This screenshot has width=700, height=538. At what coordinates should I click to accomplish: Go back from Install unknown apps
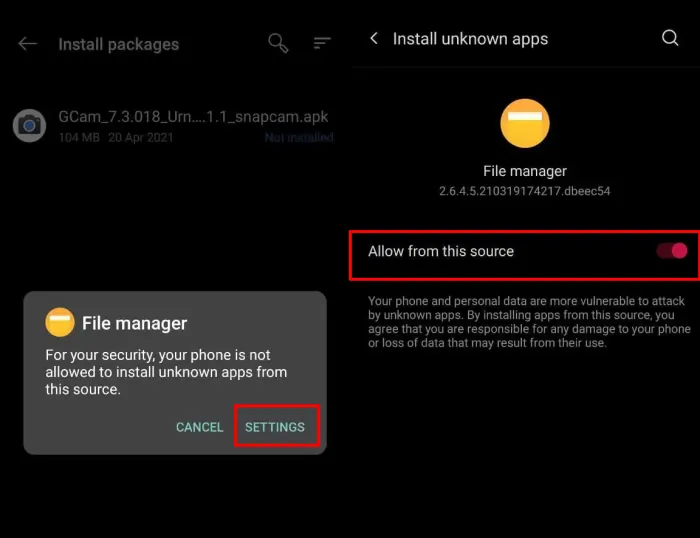coord(374,38)
